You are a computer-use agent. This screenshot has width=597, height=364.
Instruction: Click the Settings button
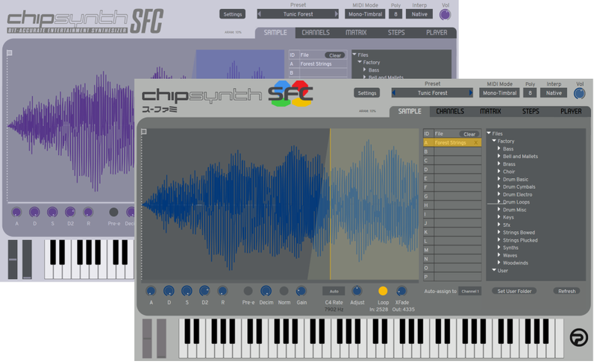366,93
